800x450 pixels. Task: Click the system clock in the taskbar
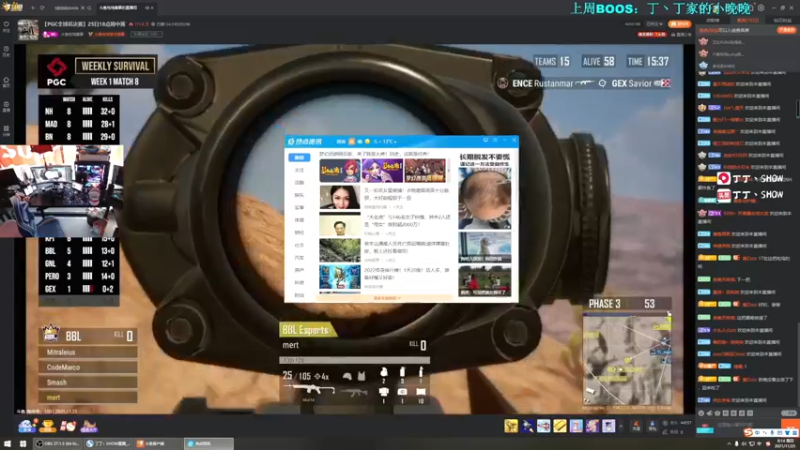(785, 444)
